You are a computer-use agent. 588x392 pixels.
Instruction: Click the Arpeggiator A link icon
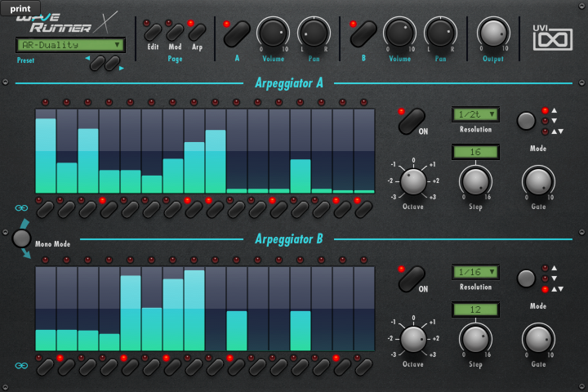pyautogui.click(x=21, y=207)
